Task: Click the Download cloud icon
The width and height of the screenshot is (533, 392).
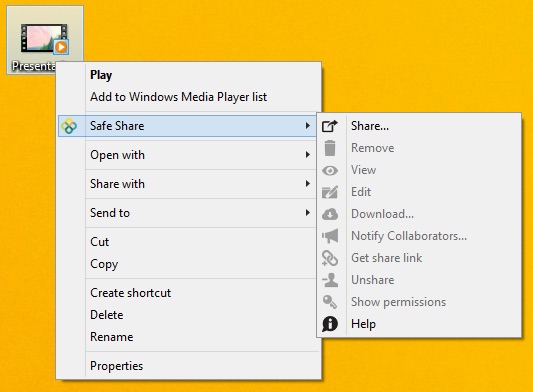Action: pyautogui.click(x=330, y=214)
